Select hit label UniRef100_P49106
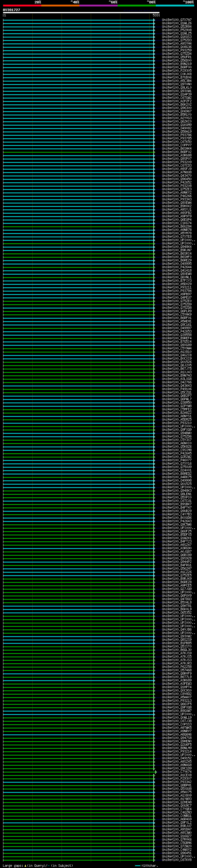The height and width of the screenshot is (868, 197). click(177, 389)
